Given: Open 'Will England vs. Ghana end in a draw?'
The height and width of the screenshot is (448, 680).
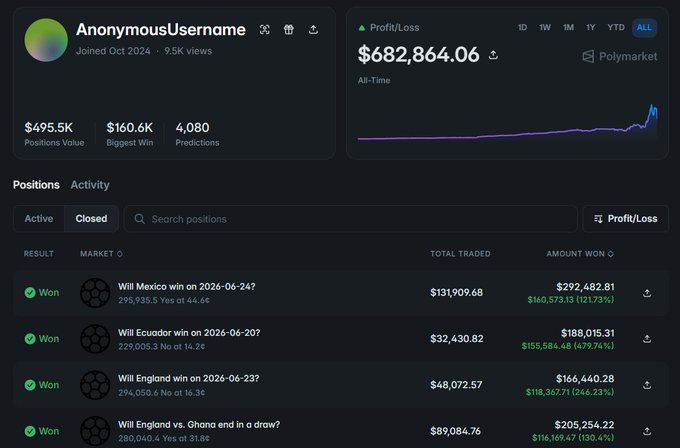Looking at the screenshot, I should coord(199,425).
